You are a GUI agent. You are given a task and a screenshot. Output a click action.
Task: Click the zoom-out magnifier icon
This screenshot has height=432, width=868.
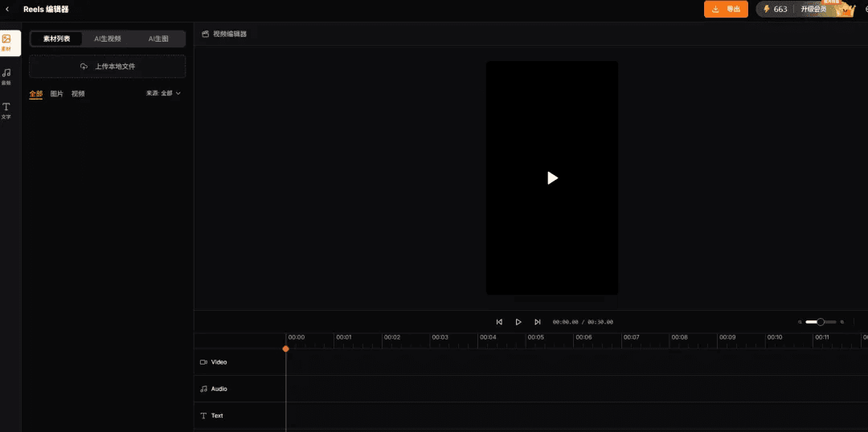(x=800, y=322)
